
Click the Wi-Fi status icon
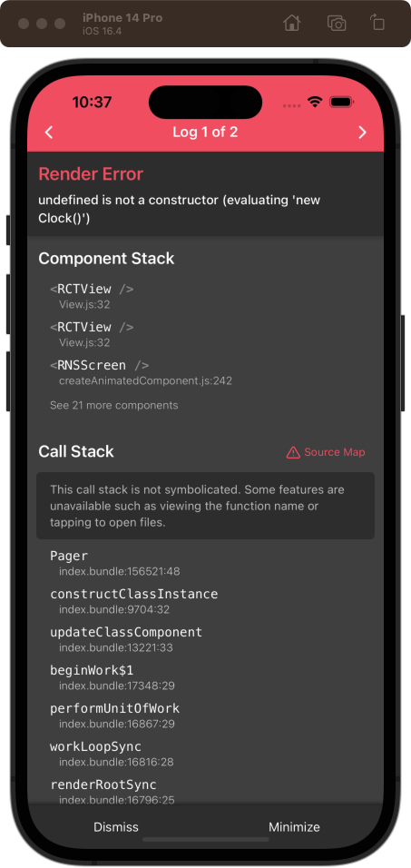coord(316,102)
